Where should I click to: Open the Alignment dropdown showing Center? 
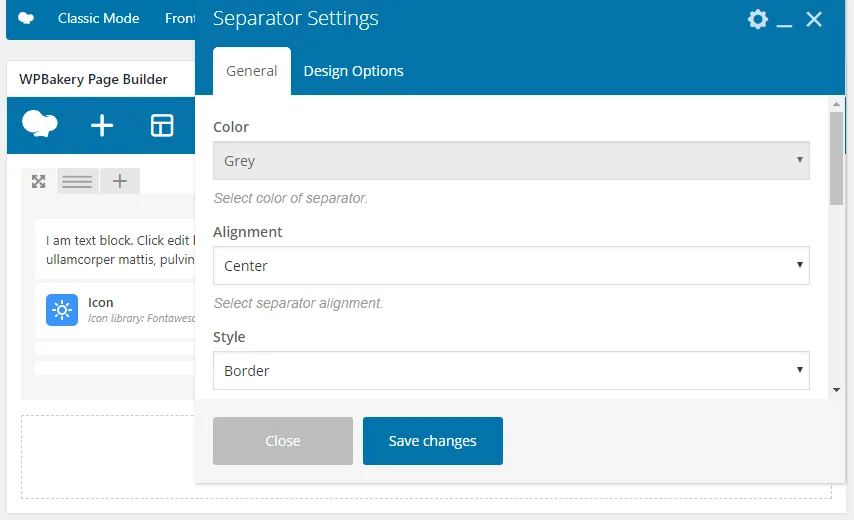[511, 266]
